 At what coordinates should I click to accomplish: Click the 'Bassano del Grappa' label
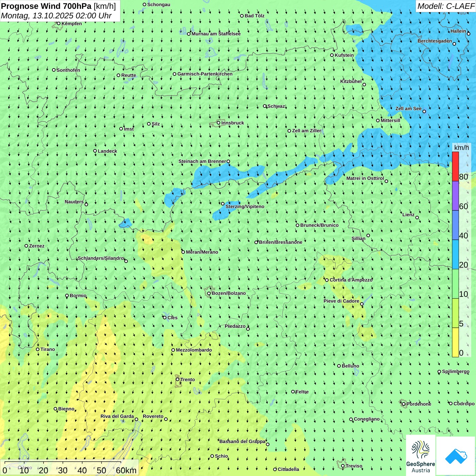[x=242, y=441]
